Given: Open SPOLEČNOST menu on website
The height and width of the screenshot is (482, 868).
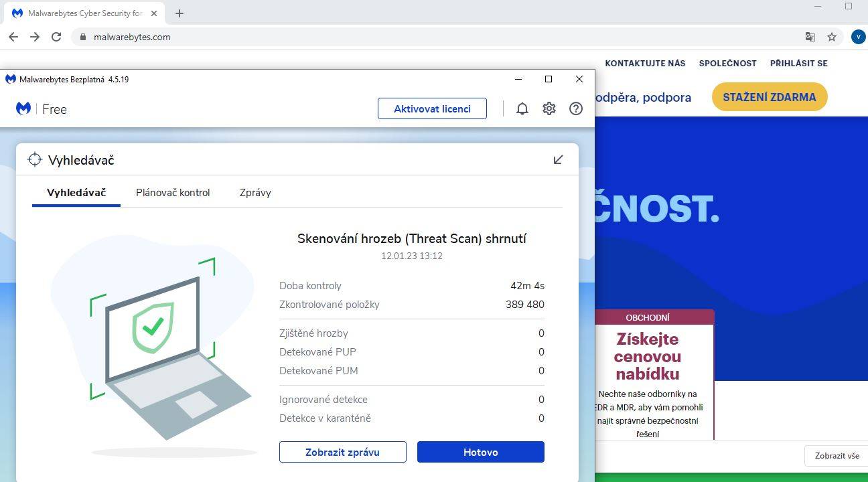Looking at the screenshot, I should [728, 64].
